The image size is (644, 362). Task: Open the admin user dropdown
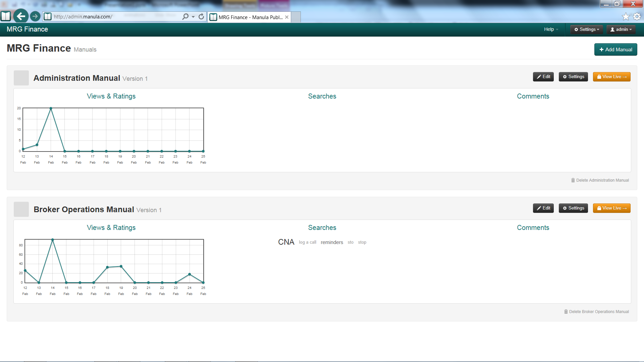[621, 29]
